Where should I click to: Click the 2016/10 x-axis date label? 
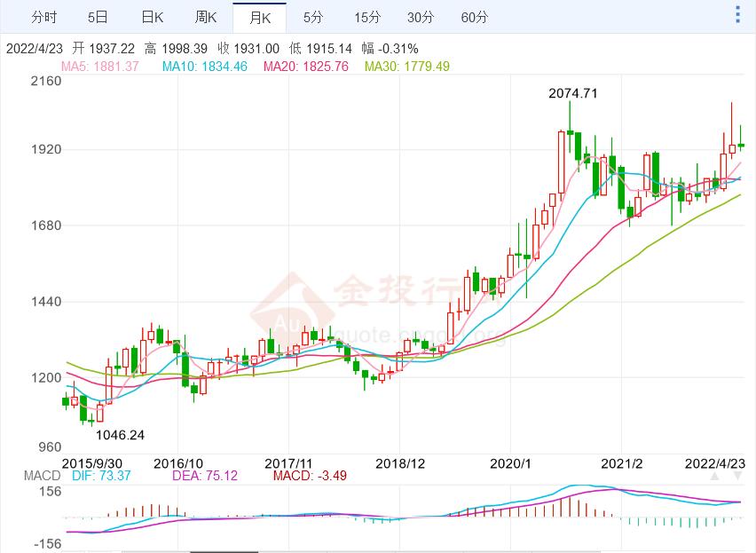(178, 463)
